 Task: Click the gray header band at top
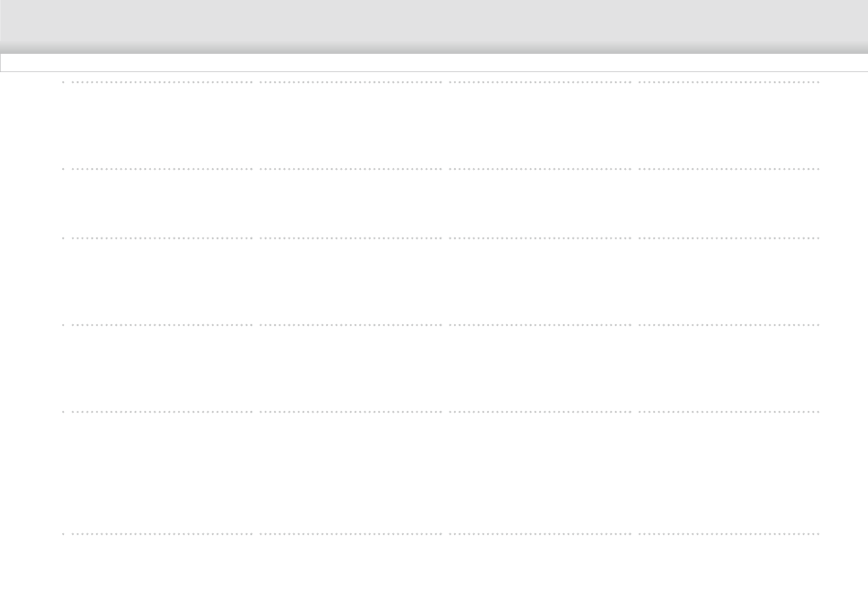tap(434, 26)
